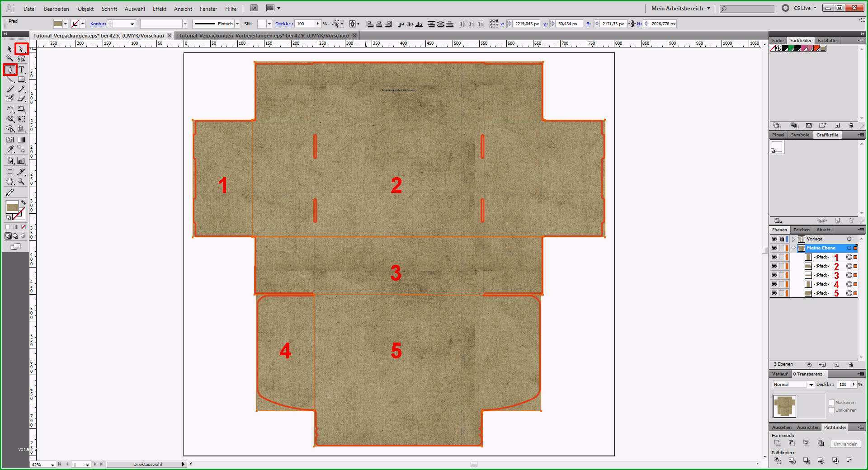Select the Line Segment tool
Screen dimensions: 868x470
click(9, 80)
